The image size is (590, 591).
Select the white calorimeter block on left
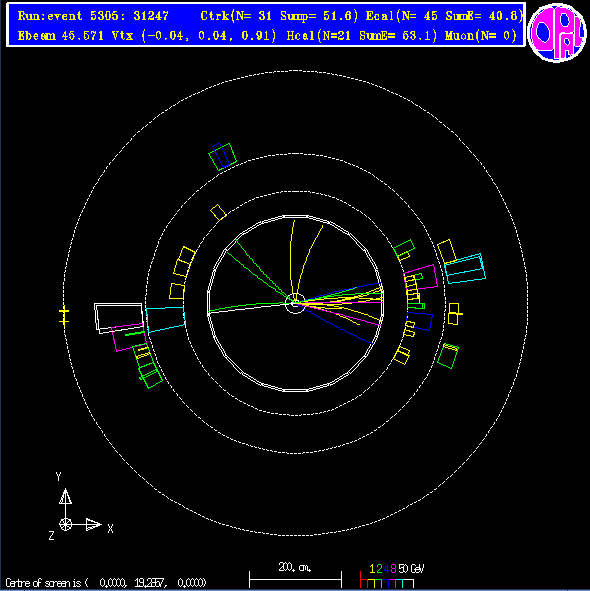pyautogui.click(x=118, y=318)
